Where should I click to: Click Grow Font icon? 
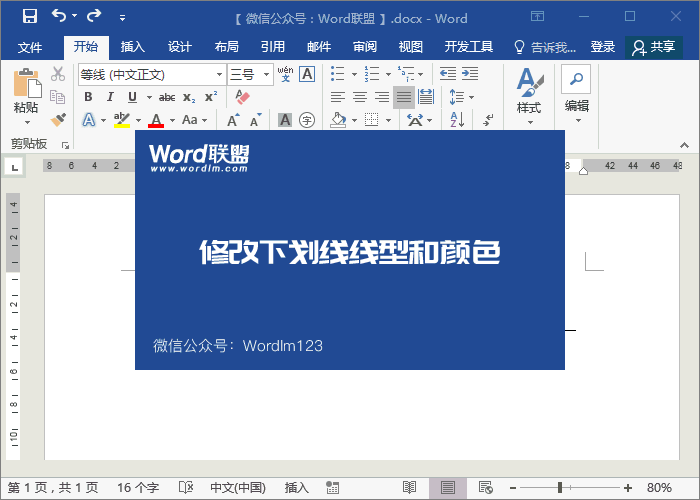pyautogui.click(x=233, y=120)
